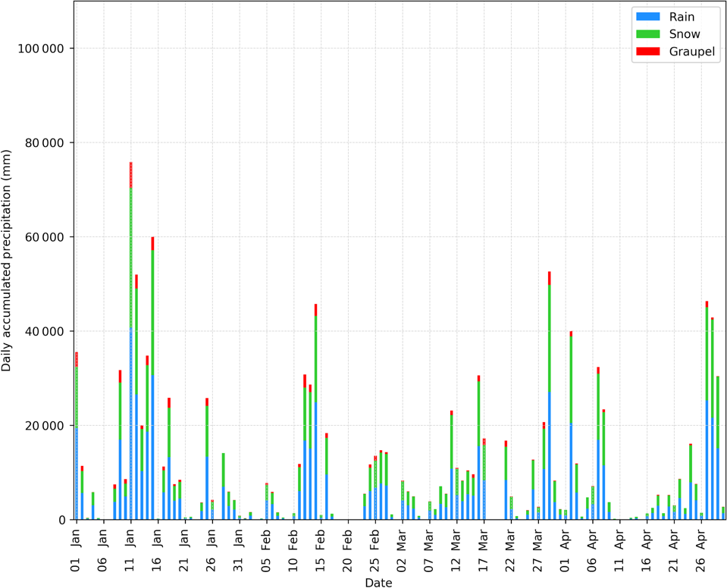Click the Daily accumulated precipitation axis title
Viewport: 727px width, 588px height.
[x=7, y=260]
